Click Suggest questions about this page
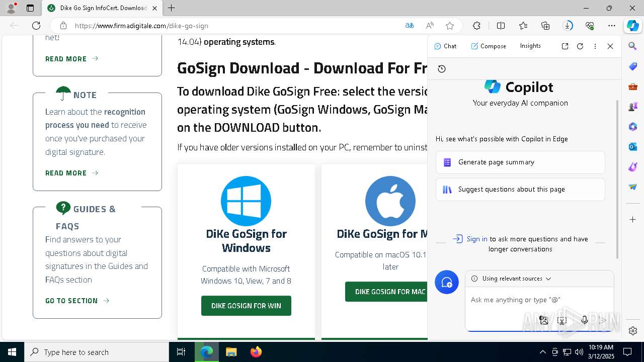Screen dimensions: 644x362 (x=520, y=190)
